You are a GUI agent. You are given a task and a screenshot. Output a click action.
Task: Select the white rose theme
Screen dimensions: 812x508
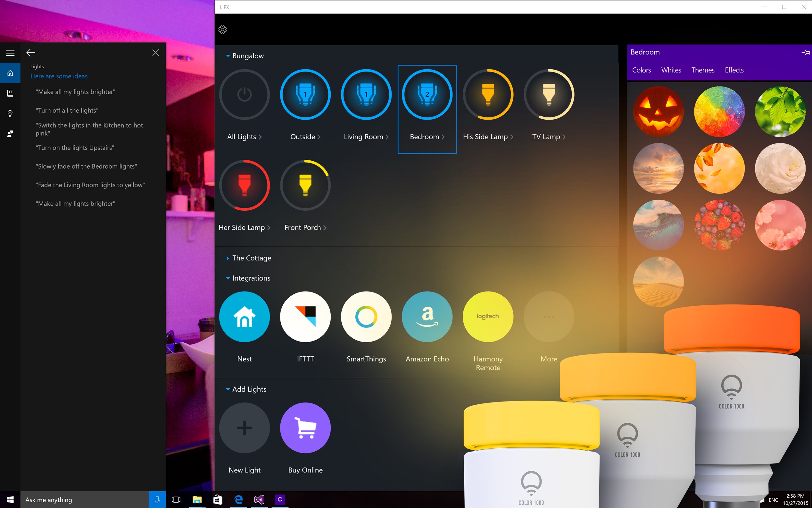click(780, 168)
